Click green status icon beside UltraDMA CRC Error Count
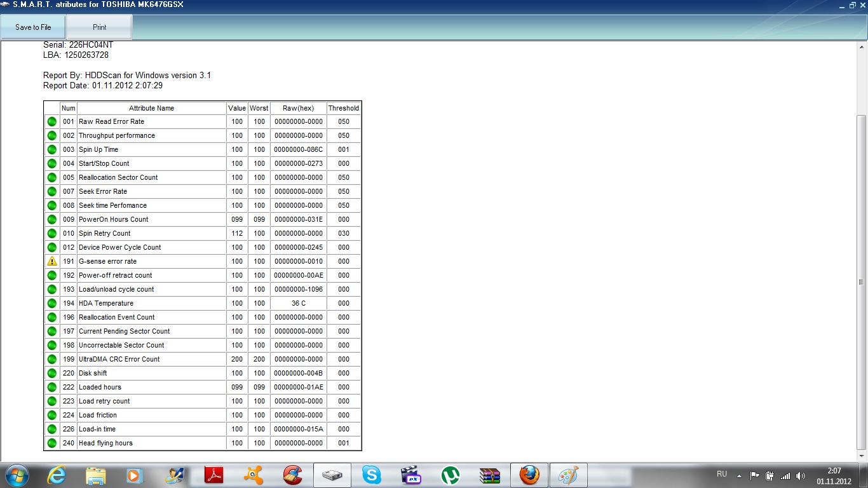This screenshot has width=868, height=488. 52,359
